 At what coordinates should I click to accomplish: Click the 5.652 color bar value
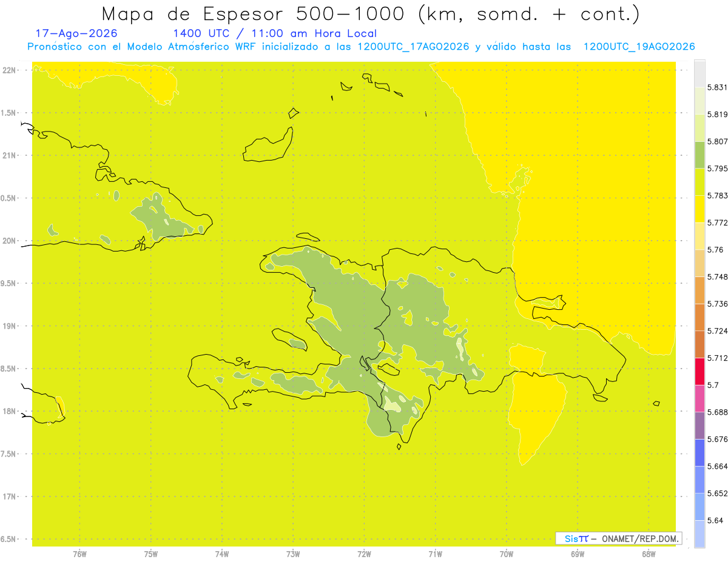coord(718,493)
